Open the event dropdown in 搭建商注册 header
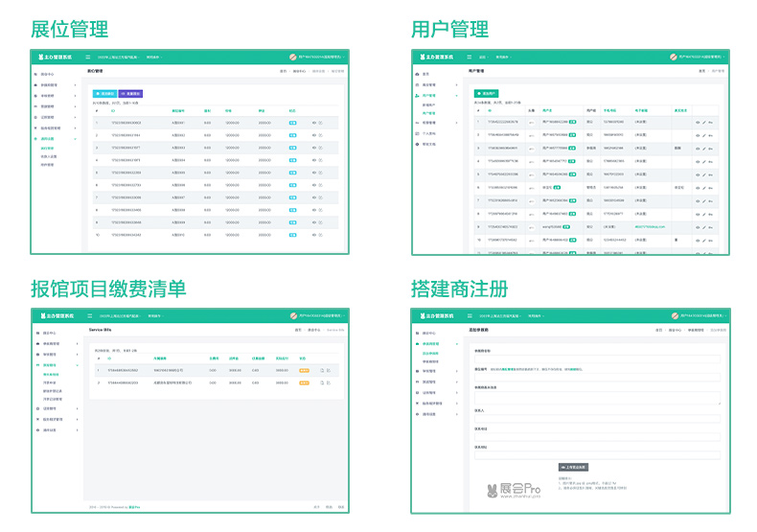757x532 pixels. (x=500, y=315)
